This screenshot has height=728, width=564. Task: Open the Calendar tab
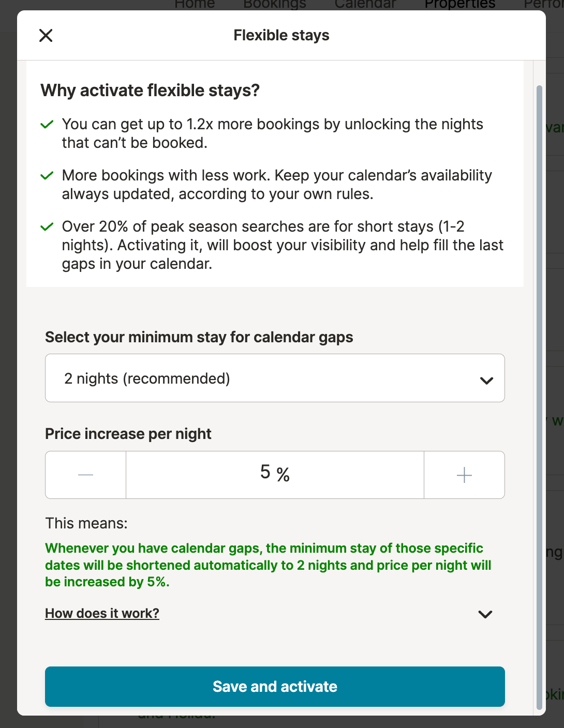(x=365, y=4)
